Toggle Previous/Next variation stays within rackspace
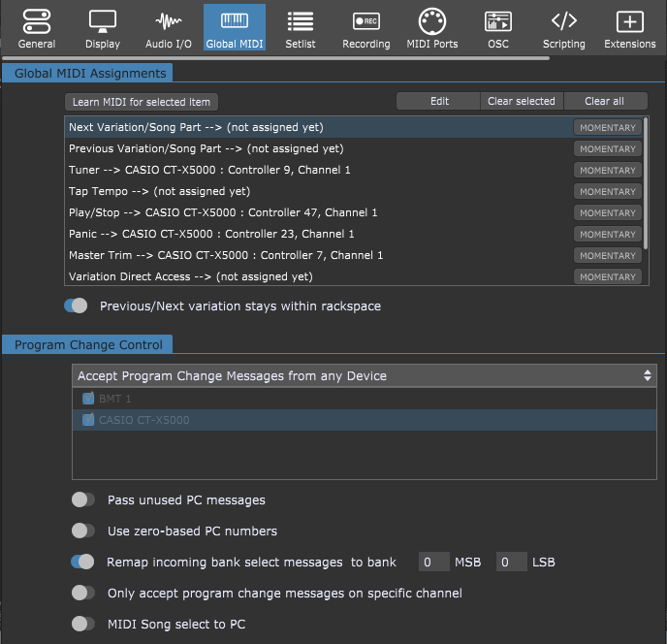The height and width of the screenshot is (644, 667). point(76,306)
